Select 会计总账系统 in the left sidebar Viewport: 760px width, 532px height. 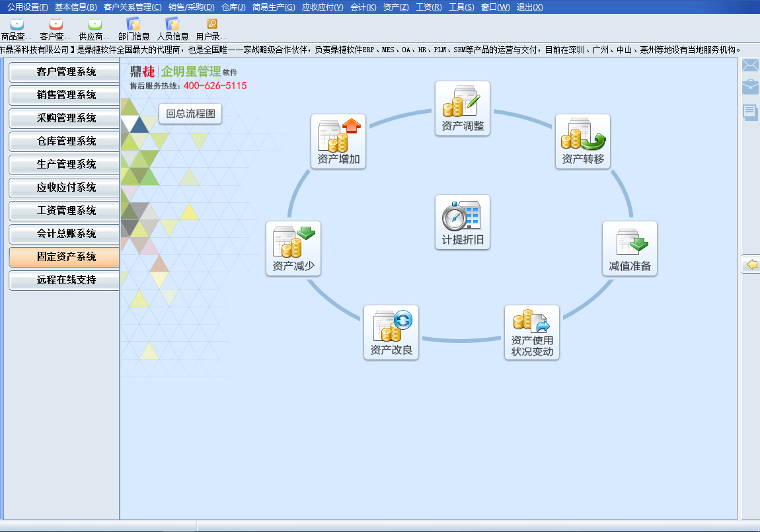tap(65, 234)
